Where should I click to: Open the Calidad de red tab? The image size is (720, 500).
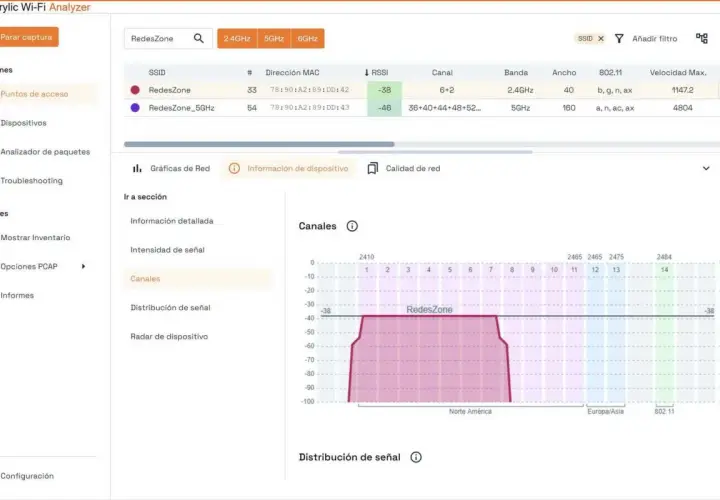click(404, 169)
